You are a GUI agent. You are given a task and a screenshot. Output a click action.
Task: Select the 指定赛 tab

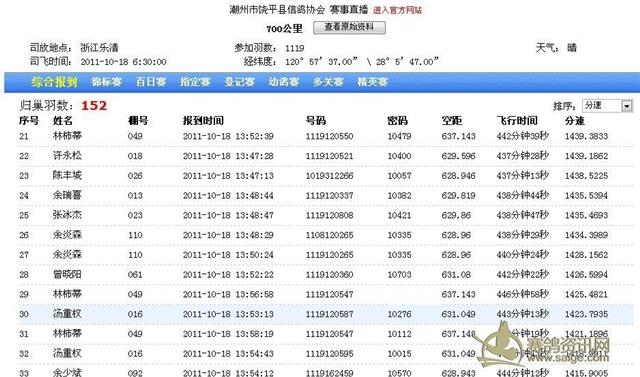click(195, 82)
